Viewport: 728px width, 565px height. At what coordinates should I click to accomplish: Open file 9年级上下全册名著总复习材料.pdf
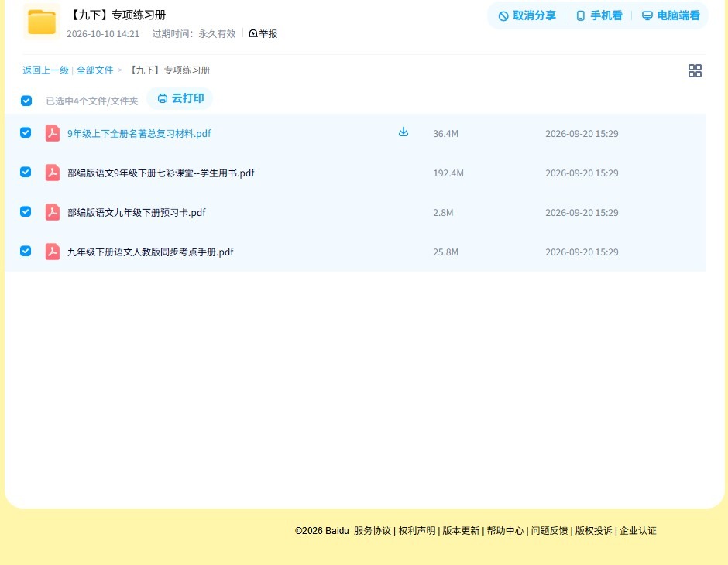click(139, 134)
